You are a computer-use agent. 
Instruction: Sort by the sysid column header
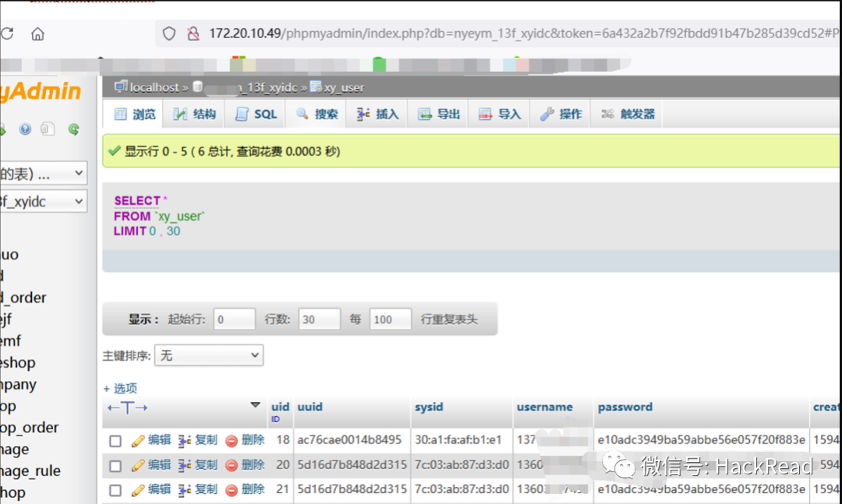429,407
